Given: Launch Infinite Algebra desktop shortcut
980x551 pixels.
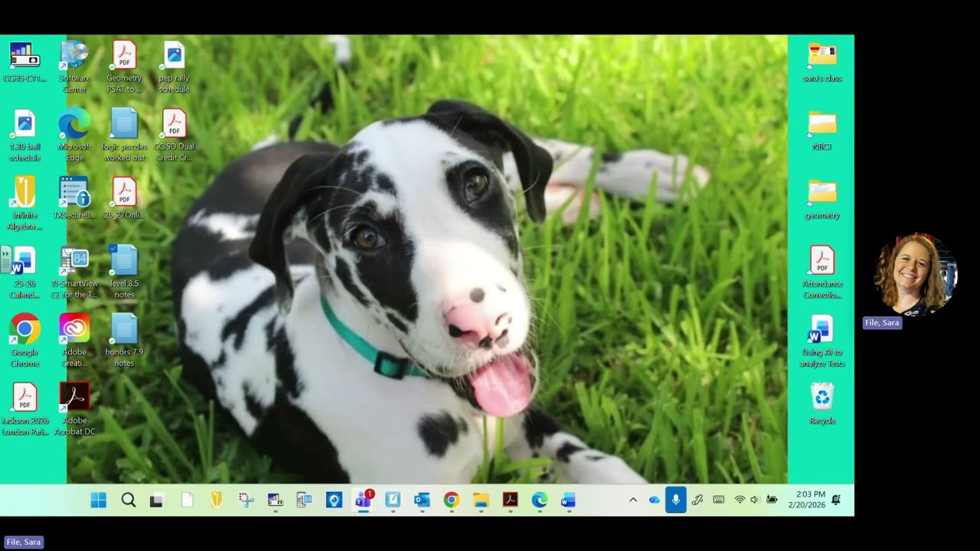Looking at the screenshot, I should [24, 204].
